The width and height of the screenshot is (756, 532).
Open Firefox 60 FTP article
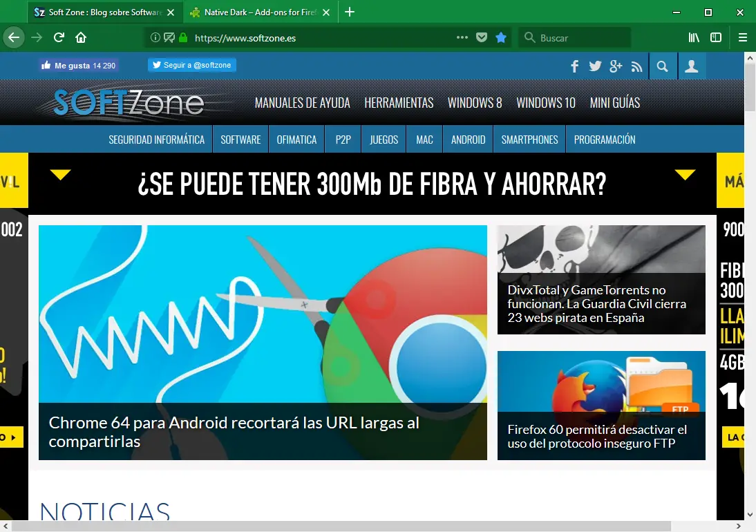[x=597, y=436]
